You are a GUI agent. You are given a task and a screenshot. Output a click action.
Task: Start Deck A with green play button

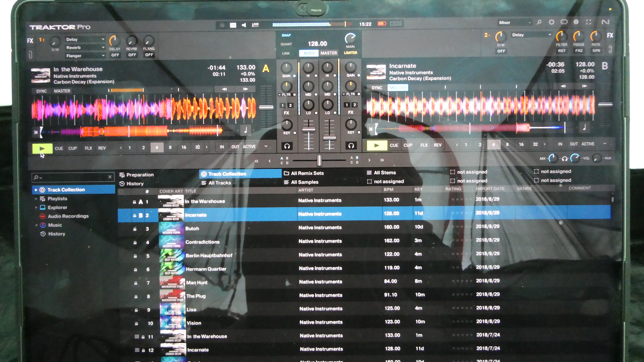tap(42, 148)
